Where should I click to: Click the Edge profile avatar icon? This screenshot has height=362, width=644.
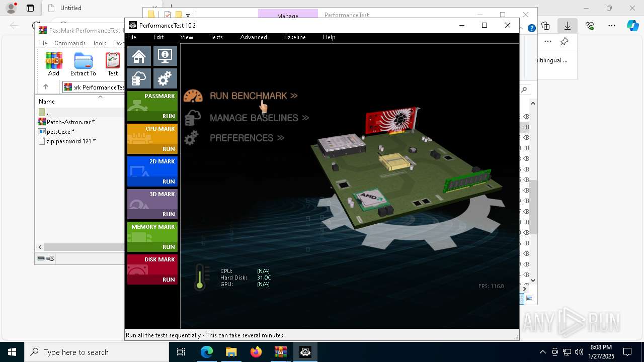11,8
